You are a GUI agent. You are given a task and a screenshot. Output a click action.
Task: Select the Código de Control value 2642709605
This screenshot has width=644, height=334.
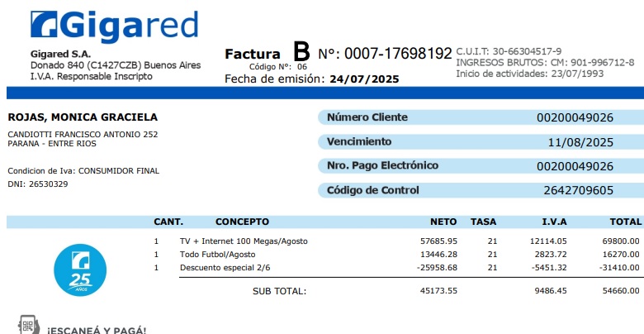pos(578,190)
